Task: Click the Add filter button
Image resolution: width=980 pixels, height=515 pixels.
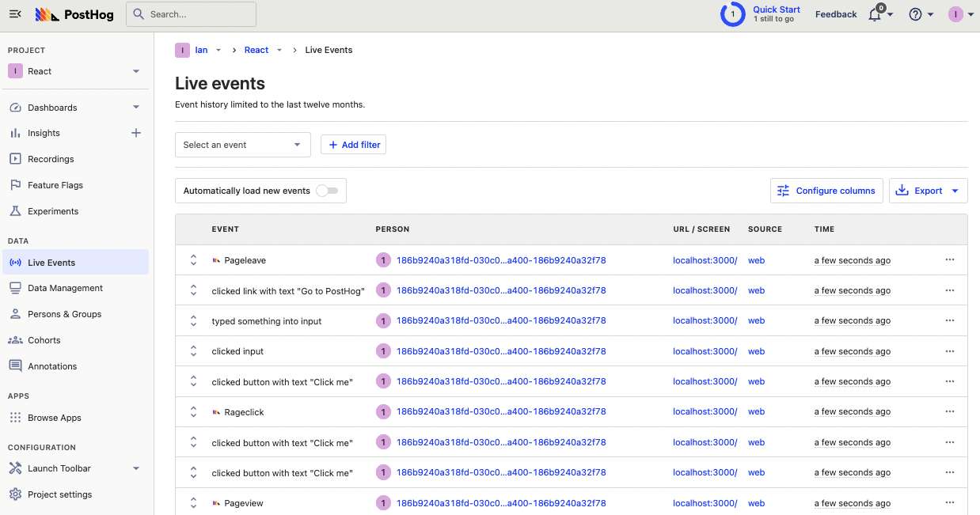Action: coord(353,145)
